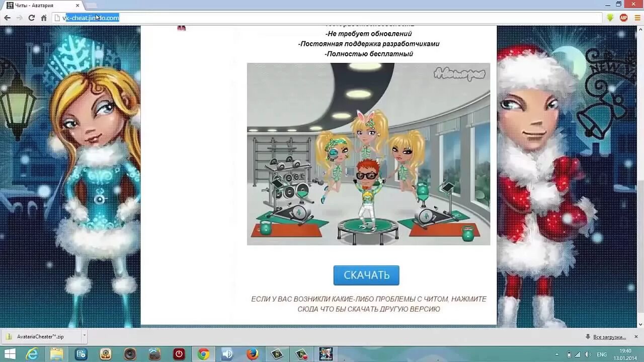Open the clock showing 19:40
Viewport: 644px width, 362px height.
point(625,354)
